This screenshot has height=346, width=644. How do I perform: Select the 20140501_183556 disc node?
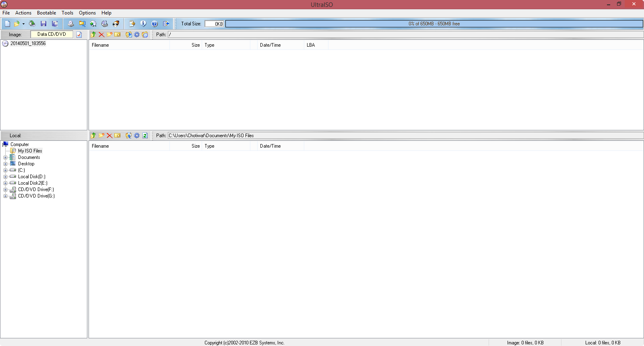[x=28, y=43]
